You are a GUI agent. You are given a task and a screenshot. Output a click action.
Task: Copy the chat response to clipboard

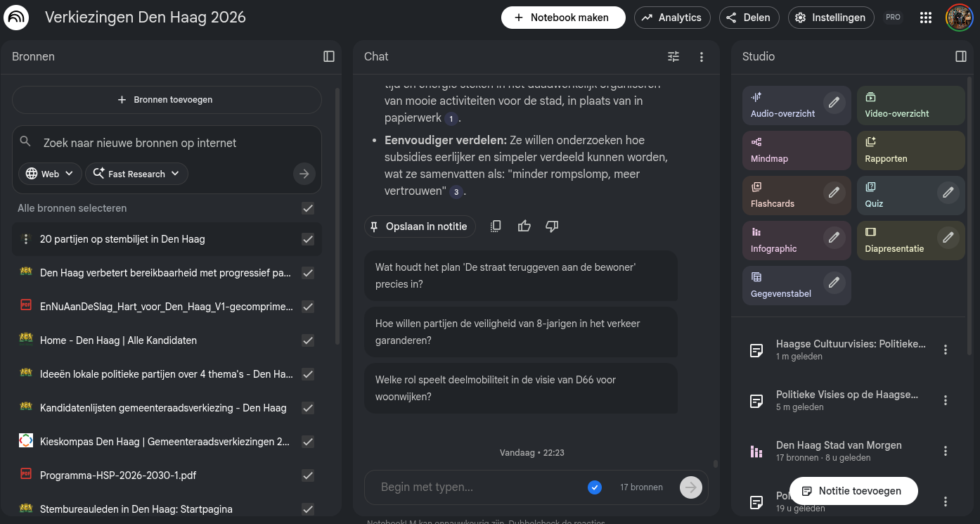[496, 226]
